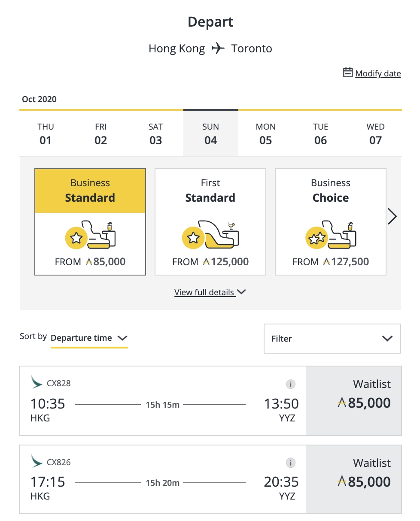Click the Business Choice double-star seat icon

pyautogui.click(x=331, y=235)
